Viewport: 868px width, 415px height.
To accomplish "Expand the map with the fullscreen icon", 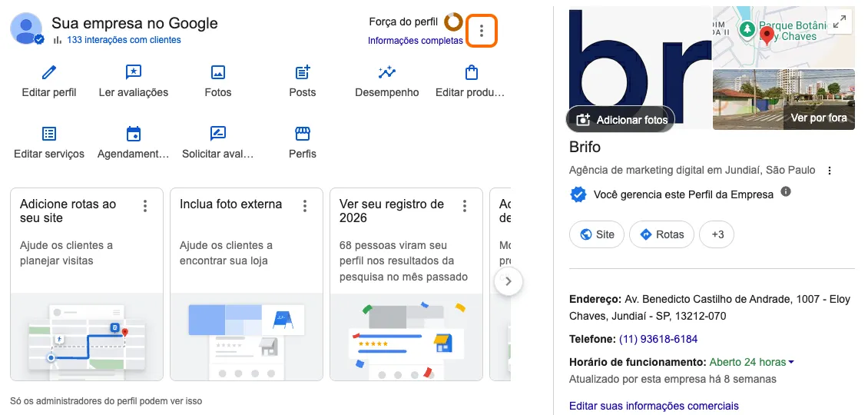I will tap(840, 22).
